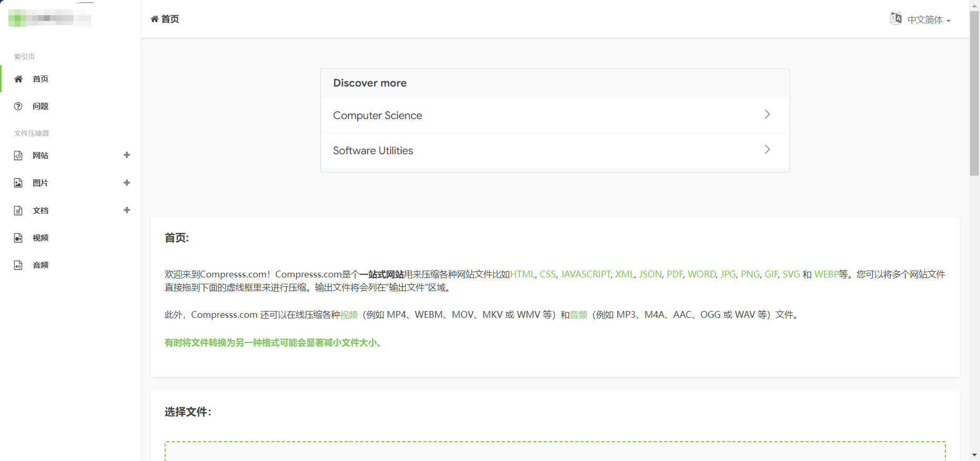Screen dimensions: 980x461
Task: Follow the HTML link
Action: pos(522,274)
